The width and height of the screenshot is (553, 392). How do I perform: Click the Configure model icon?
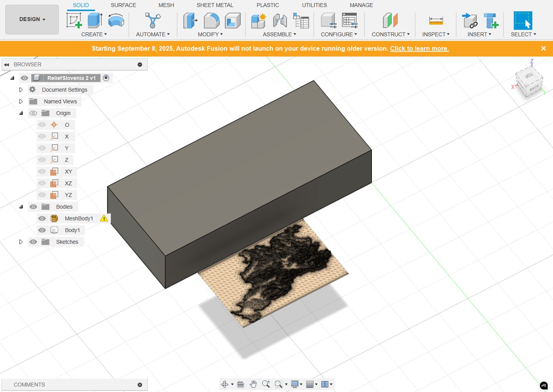pyautogui.click(x=329, y=20)
